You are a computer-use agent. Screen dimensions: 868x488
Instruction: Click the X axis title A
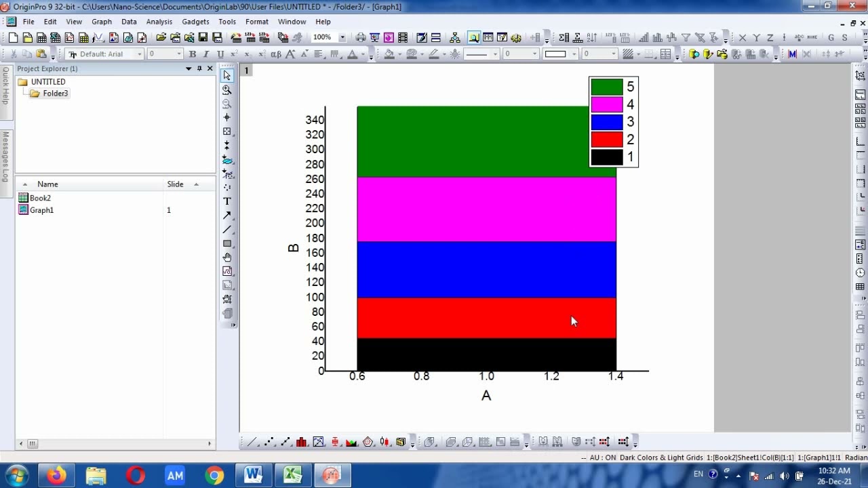pos(486,396)
